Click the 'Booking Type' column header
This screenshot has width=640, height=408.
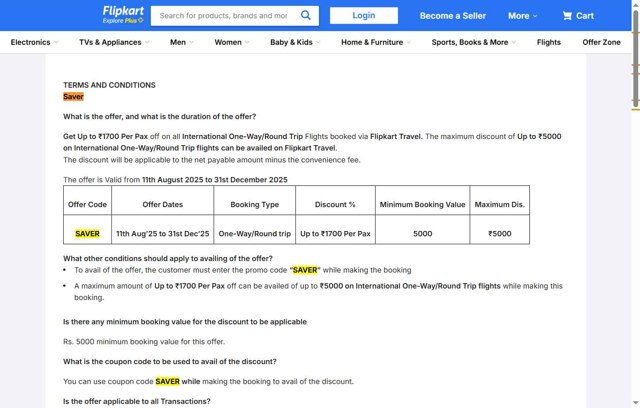click(x=255, y=204)
